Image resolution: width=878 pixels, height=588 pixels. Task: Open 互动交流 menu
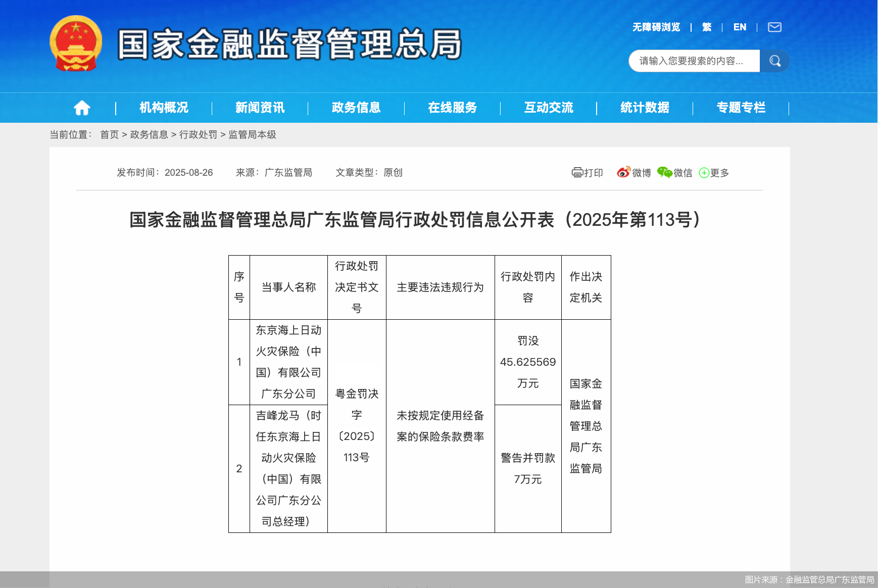[549, 108]
